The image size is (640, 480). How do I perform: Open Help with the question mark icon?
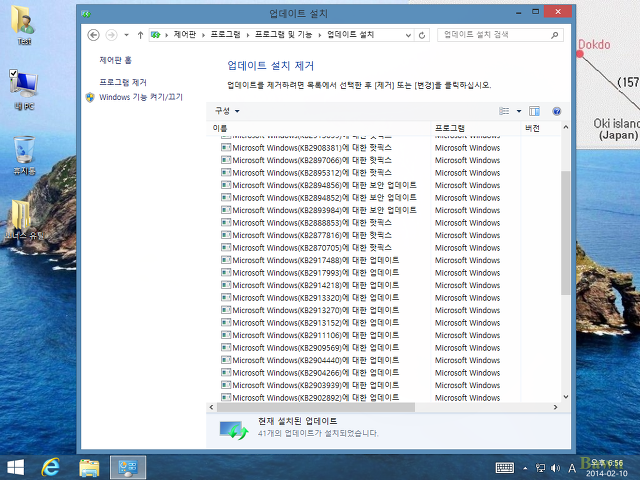coord(556,111)
